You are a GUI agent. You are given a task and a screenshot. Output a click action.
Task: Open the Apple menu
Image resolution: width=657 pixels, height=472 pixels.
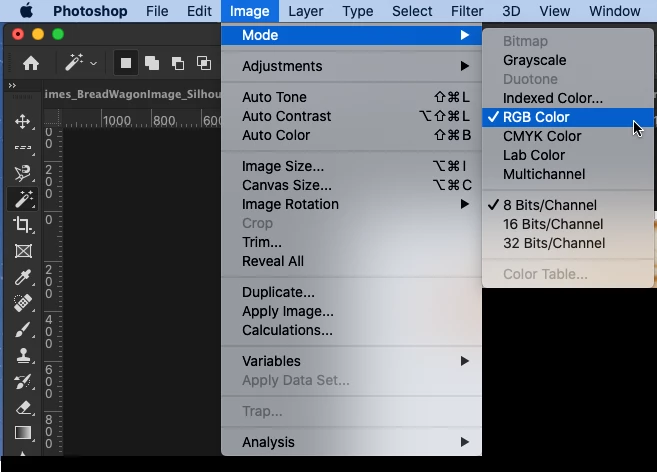[26, 10]
